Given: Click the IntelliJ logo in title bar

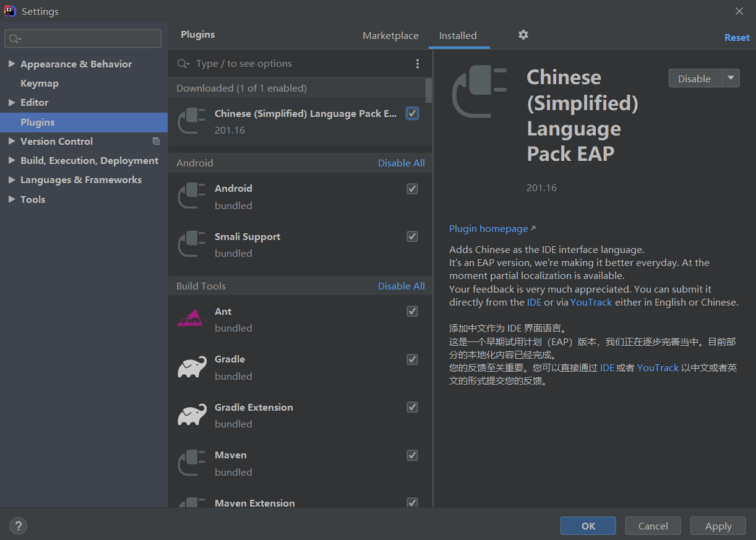Looking at the screenshot, I should (10, 11).
